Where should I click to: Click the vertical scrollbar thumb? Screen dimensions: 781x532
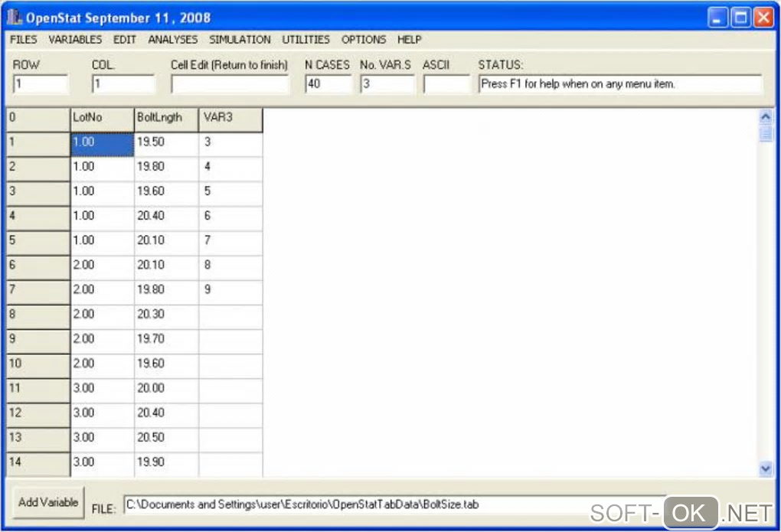766,133
